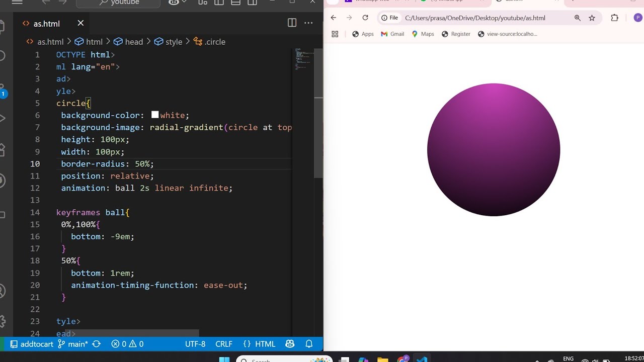Image resolution: width=644 pixels, height=362 pixels.
Task: Click the editor horizontal scrollbar
Action: [x=132, y=333]
